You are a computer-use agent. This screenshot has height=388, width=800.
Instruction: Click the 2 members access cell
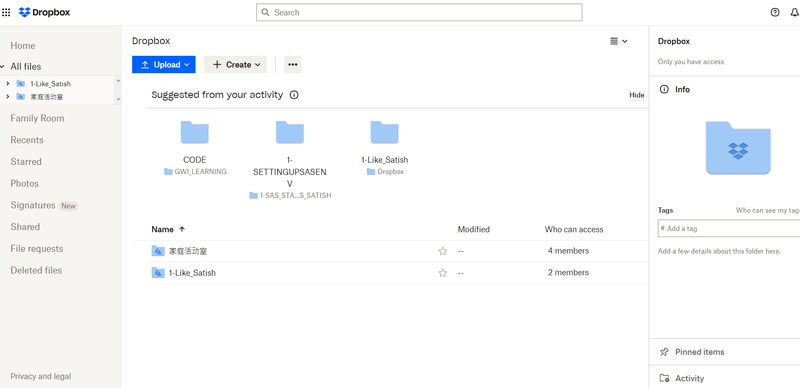click(568, 273)
